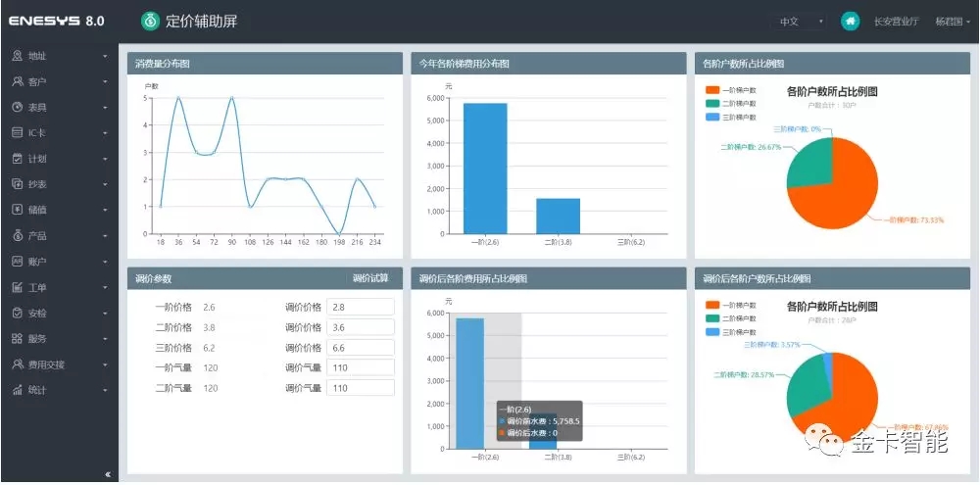Click the 计划 plan calendar icon
980x485 pixels.
(x=18, y=158)
